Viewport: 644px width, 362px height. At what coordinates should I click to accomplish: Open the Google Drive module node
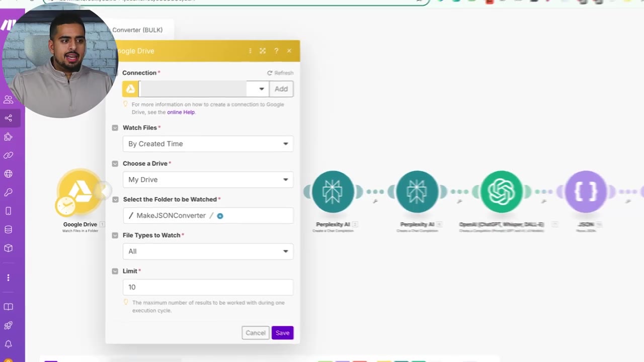[80, 192]
